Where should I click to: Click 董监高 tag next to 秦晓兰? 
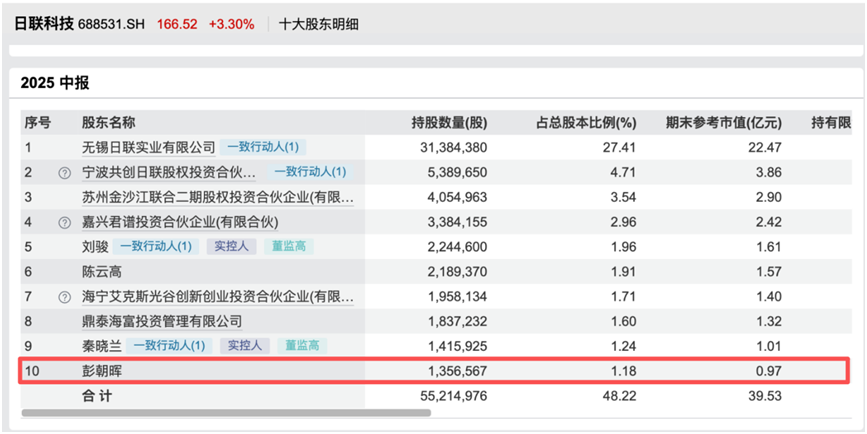click(x=302, y=346)
